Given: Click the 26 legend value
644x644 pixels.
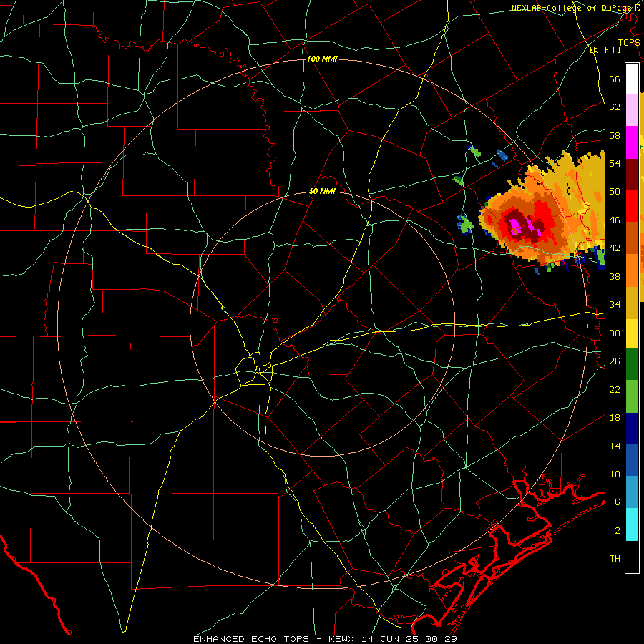Looking at the screenshot, I should [x=615, y=361].
